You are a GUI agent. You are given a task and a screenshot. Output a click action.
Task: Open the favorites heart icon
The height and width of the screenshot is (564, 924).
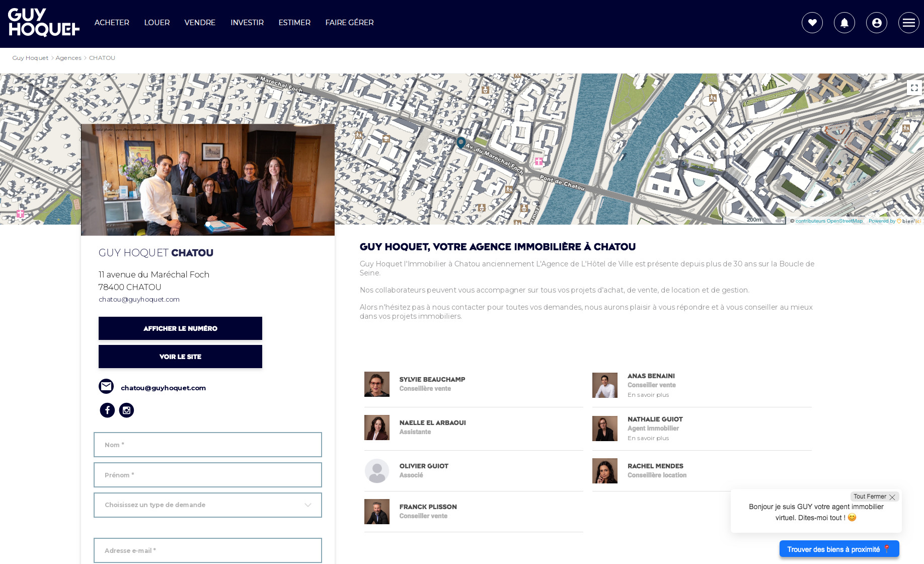(x=812, y=23)
